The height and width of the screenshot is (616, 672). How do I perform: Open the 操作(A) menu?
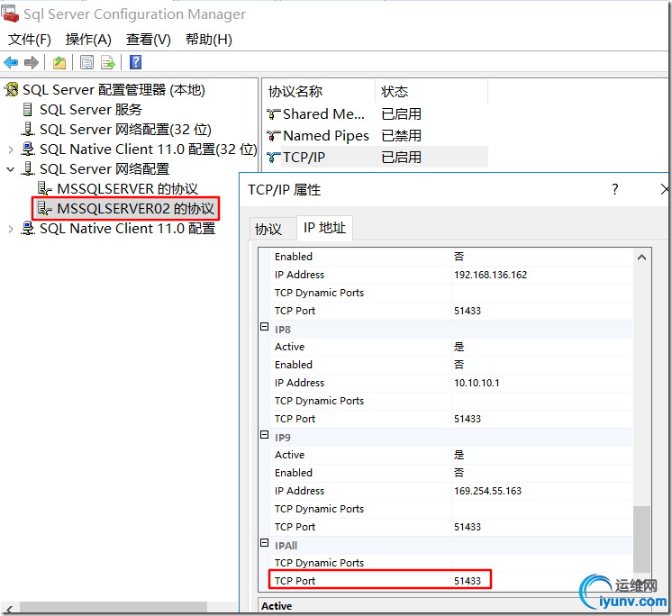[x=88, y=40]
